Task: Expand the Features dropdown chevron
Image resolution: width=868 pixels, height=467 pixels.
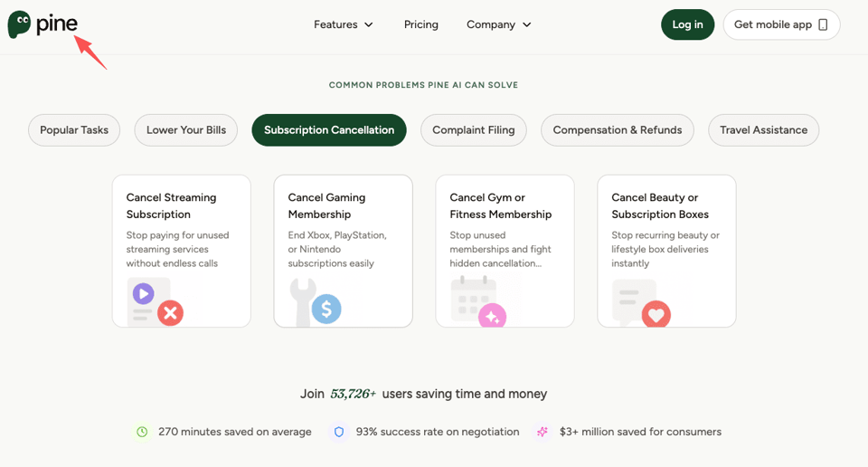Action: 369,25
